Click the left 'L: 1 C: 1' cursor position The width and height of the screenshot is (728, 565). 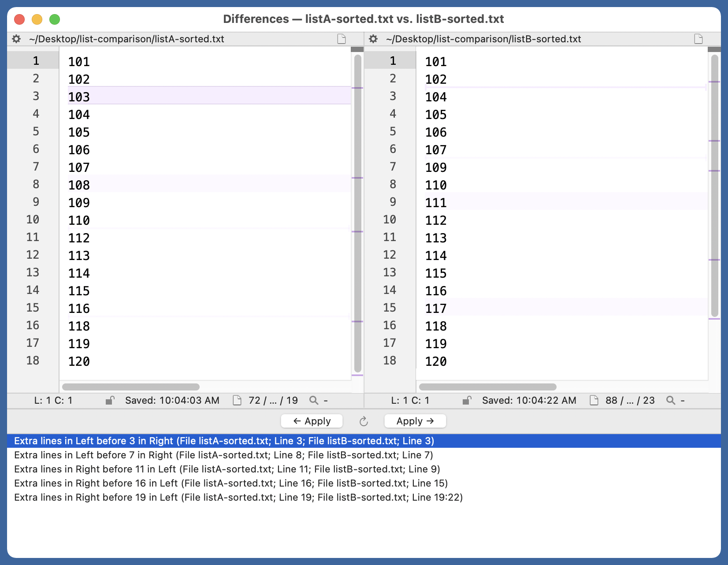53,400
